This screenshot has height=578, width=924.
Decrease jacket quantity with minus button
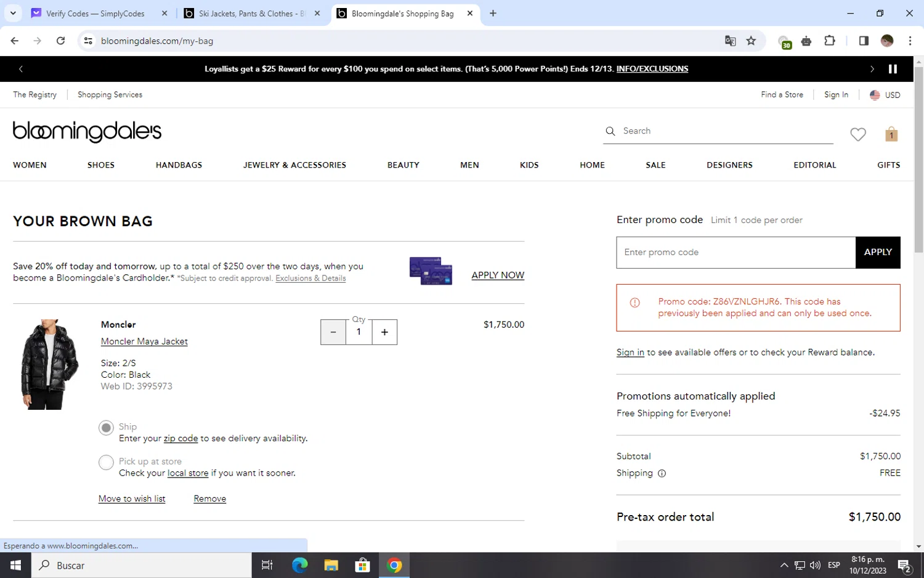coord(333,332)
